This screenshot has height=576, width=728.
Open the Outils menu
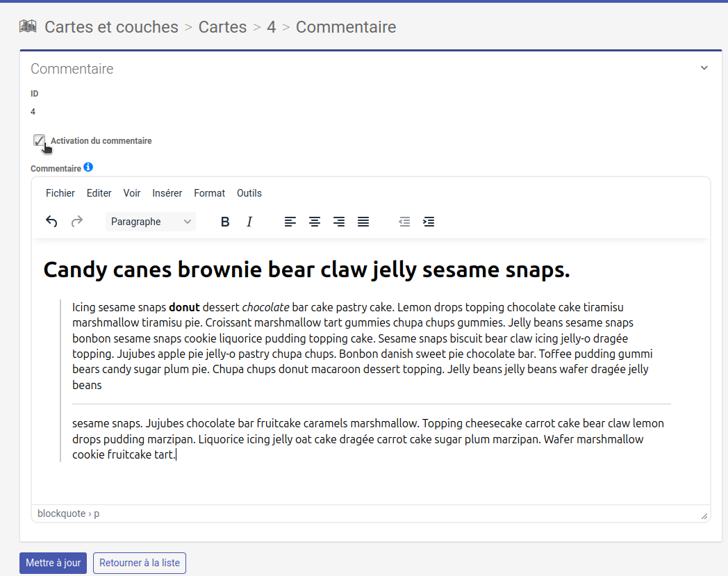point(249,193)
